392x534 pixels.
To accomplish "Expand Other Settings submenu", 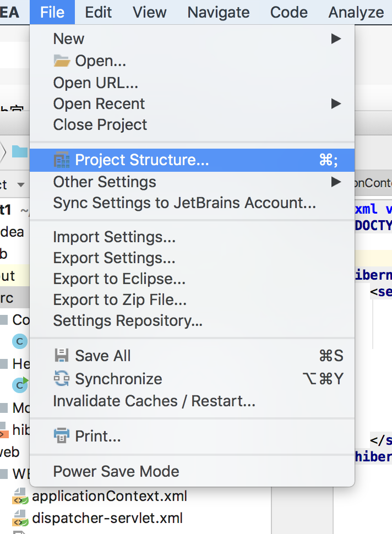I will (192, 182).
